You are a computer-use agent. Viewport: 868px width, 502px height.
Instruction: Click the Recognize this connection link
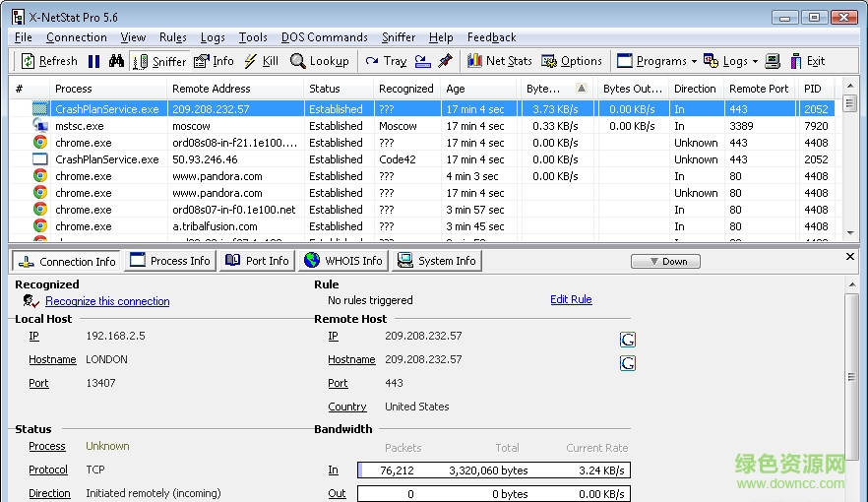pyautogui.click(x=107, y=301)
